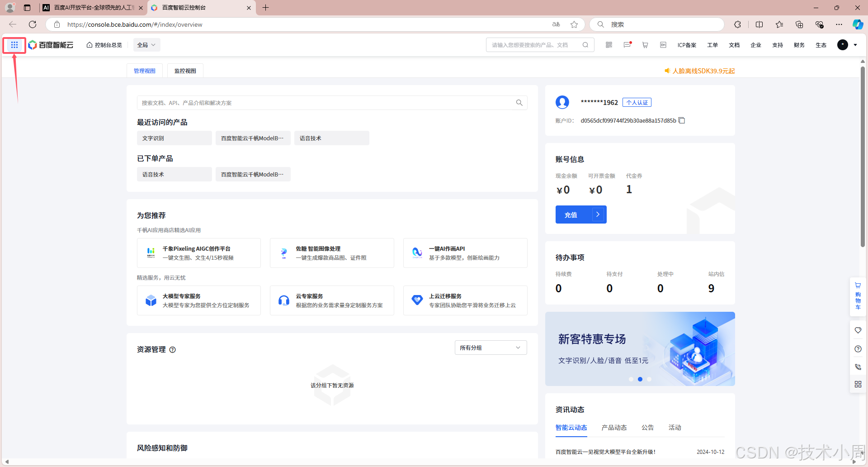Switch to 活动 news tab
This screenshot has width=868, height=467.
point(675,428)
